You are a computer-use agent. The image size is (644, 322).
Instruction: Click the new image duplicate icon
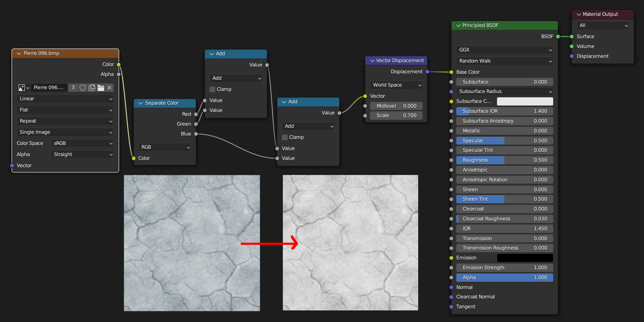click(92, 87)
